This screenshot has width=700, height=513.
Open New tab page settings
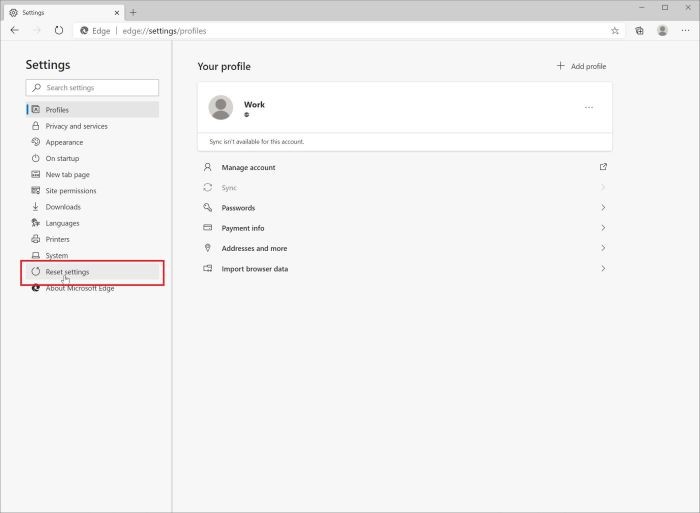click(92, 174)
